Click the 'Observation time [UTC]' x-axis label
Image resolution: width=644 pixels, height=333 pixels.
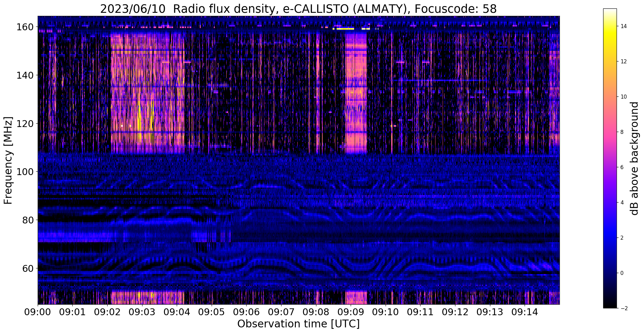click(298, 324)
